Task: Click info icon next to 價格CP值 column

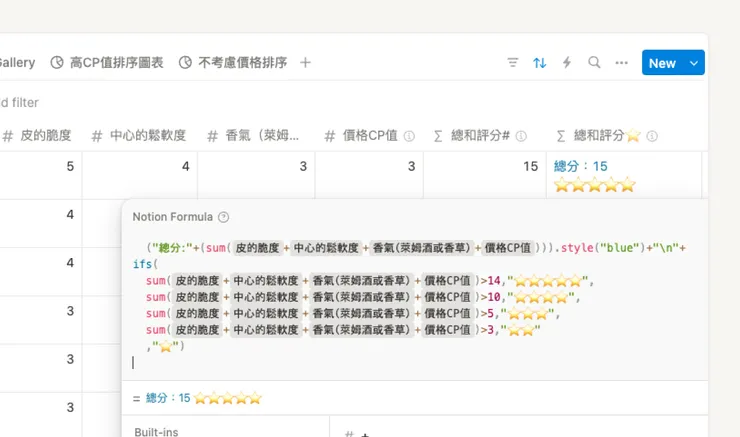Action: (x=409, y=136)
